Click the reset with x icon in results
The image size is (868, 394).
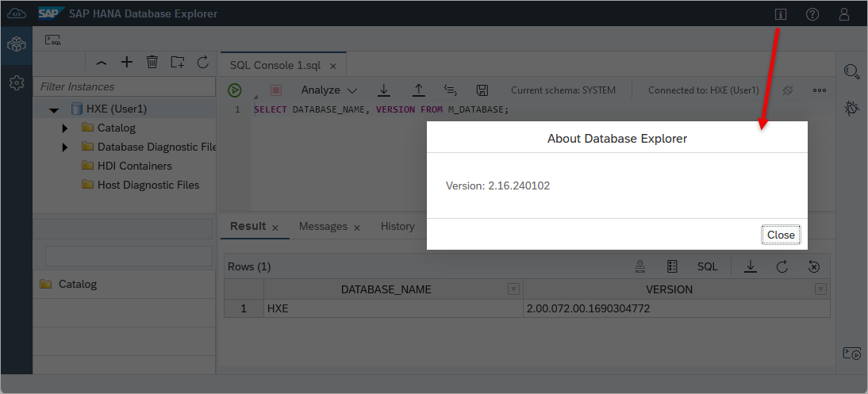(813, 266)
